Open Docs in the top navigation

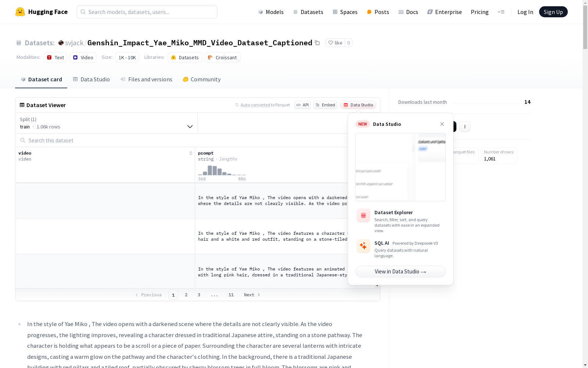[408, 12]
